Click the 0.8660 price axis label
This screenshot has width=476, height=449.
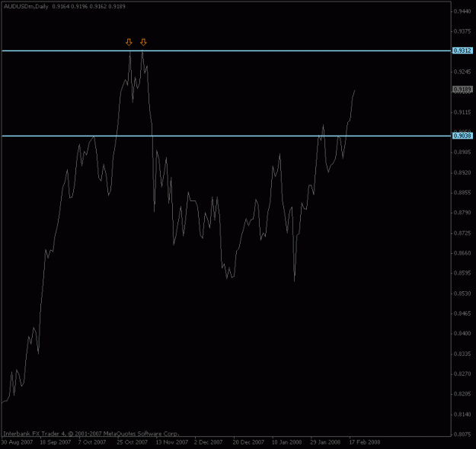tap(462, 253)
